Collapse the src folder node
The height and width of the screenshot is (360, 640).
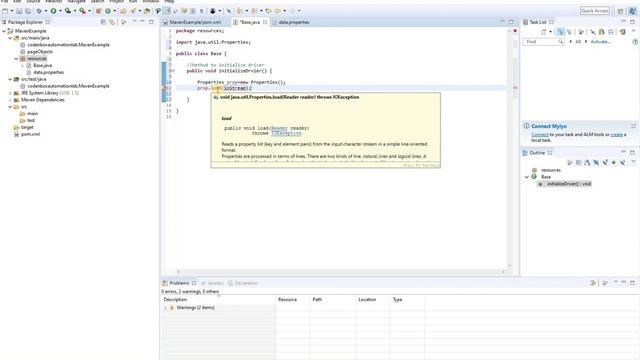[10, 107]
